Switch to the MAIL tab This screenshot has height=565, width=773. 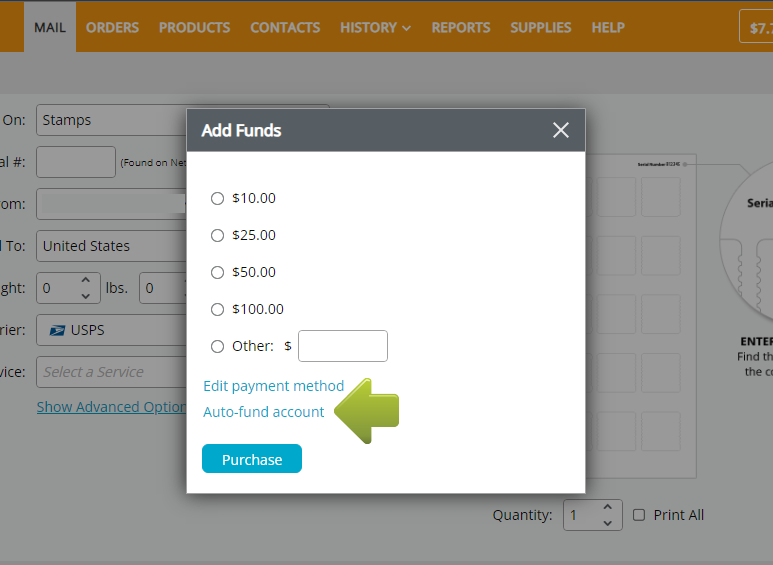(50, 27)
